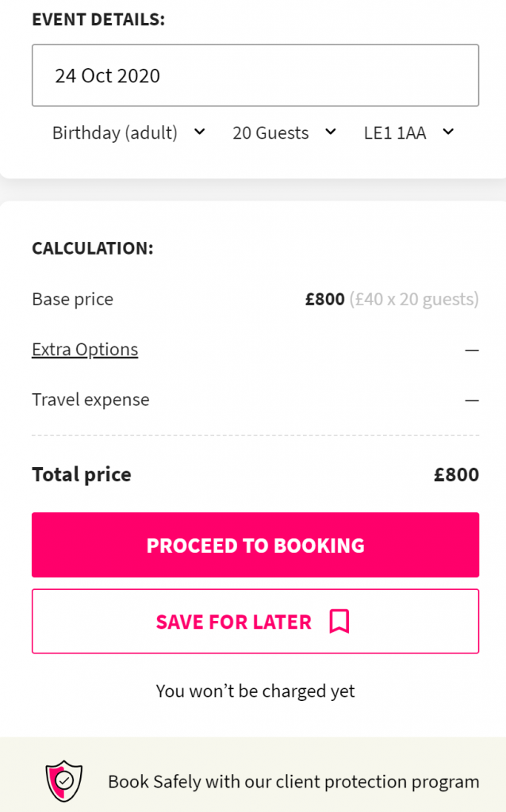This screenshot has width=506, height=812.
Task: Click the Event Details heading
Action: pos(98,20)
